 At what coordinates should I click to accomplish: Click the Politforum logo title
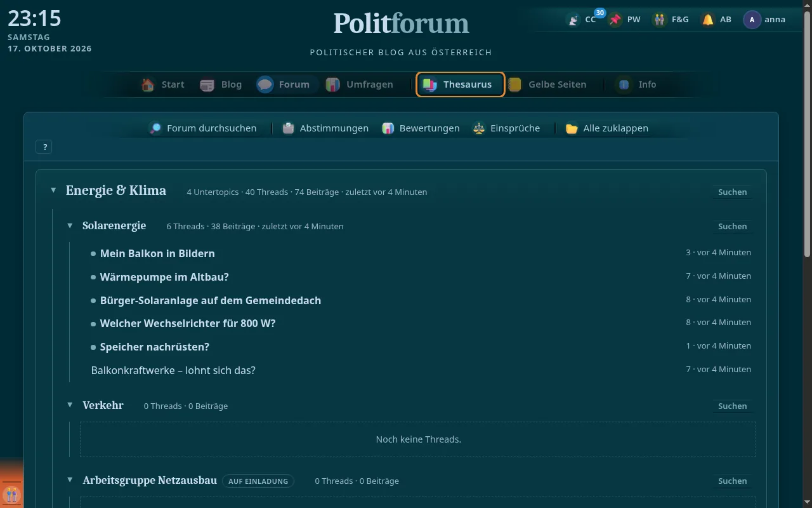pos(402,23)
